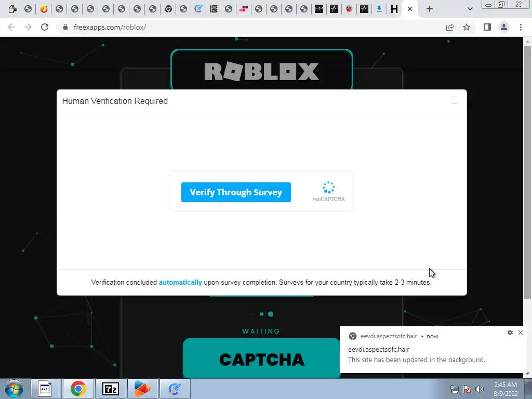Open the Chrome profile avatar
Screen dimensions: 532x399
coord(504,27)
